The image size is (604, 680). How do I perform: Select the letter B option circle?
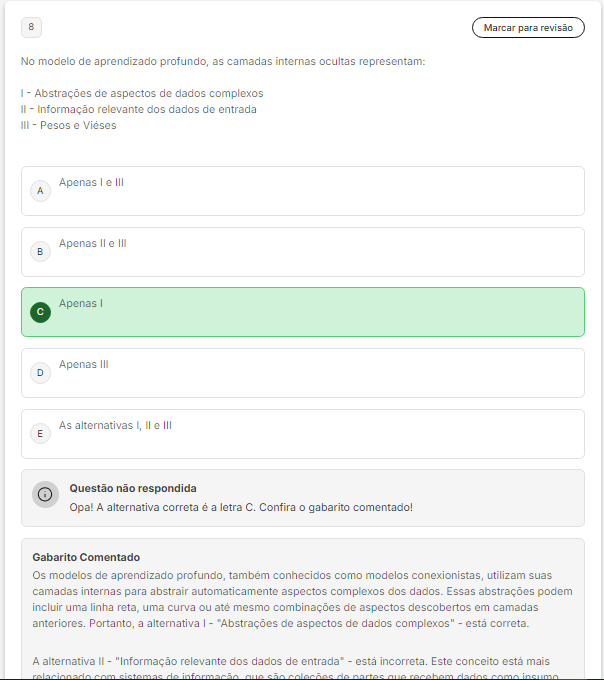coord(40,251)
